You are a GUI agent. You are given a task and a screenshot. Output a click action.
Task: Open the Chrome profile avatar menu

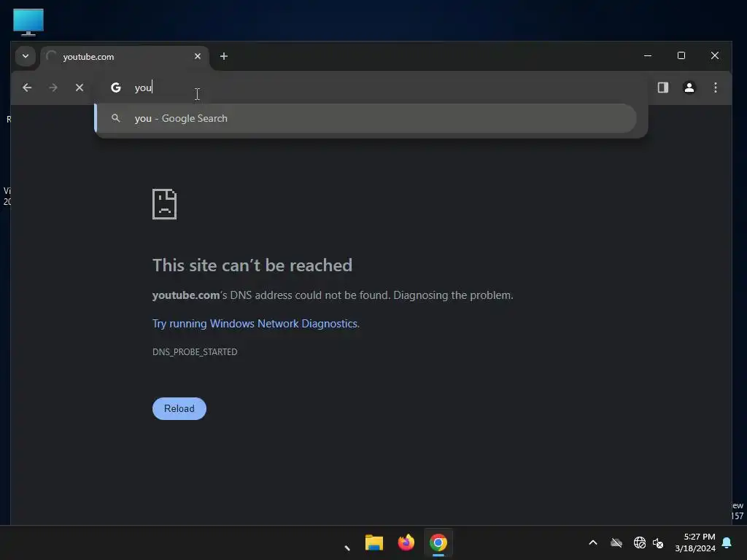689,87
